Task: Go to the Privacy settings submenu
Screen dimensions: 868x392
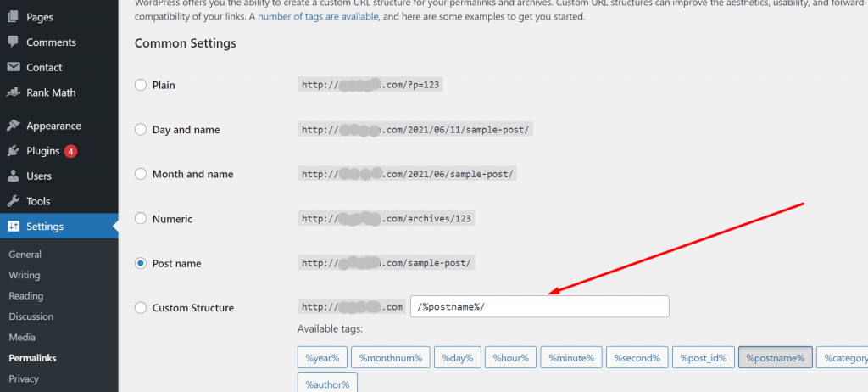Action: [x=24, y=378]
